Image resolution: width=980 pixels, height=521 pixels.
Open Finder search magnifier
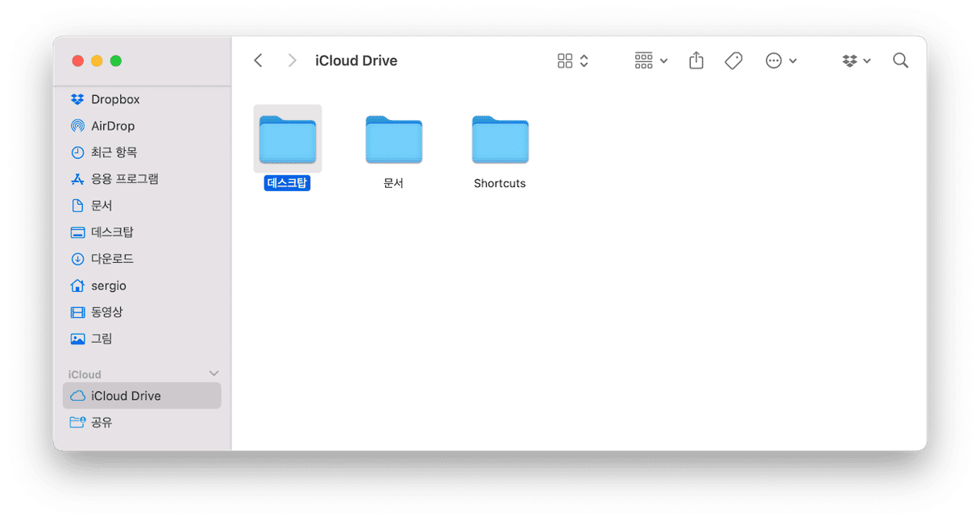pyautogui.click(x=901, y=60)
